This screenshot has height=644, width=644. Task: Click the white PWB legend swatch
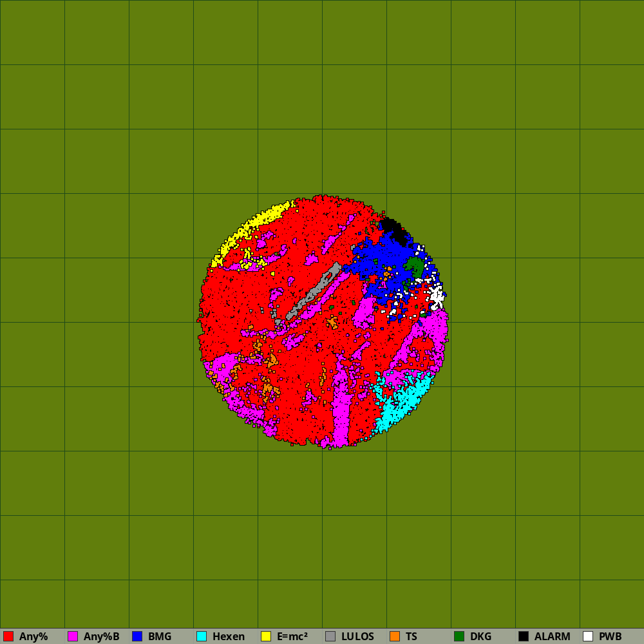(588, 636)
